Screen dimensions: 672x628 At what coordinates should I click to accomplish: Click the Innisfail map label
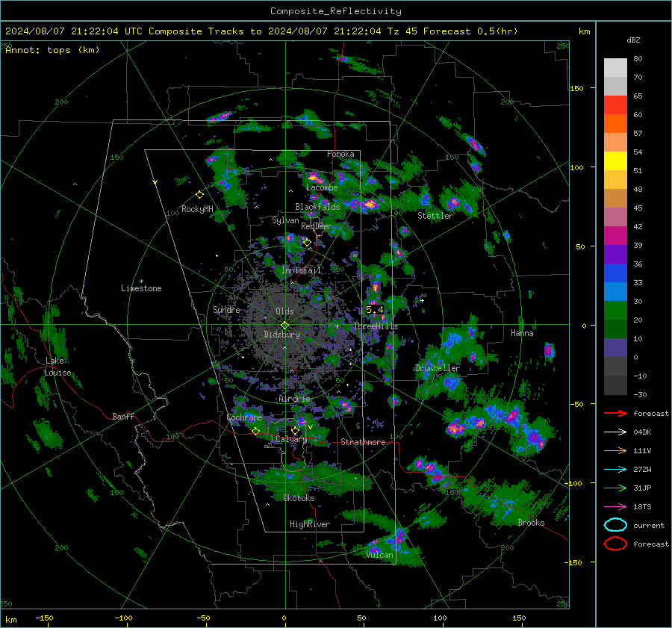302,270
